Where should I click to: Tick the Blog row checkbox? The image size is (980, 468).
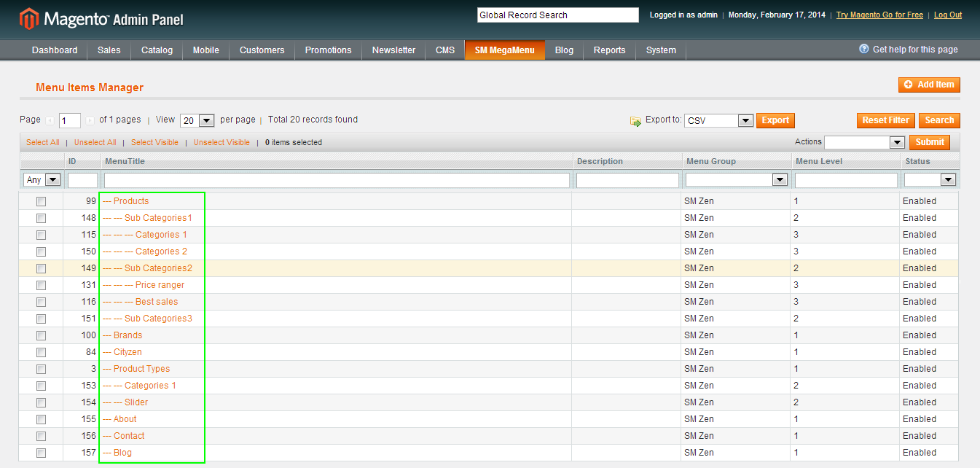[41, 453]
